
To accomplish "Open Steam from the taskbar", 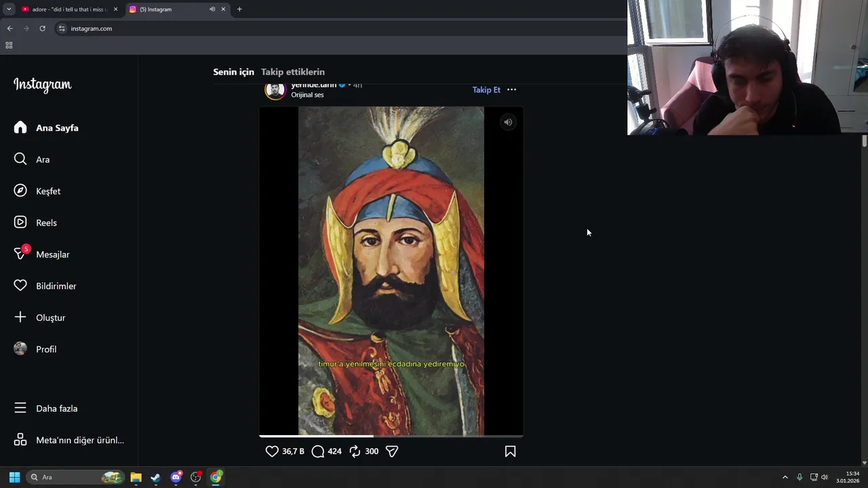I will (x=155, y=477).
